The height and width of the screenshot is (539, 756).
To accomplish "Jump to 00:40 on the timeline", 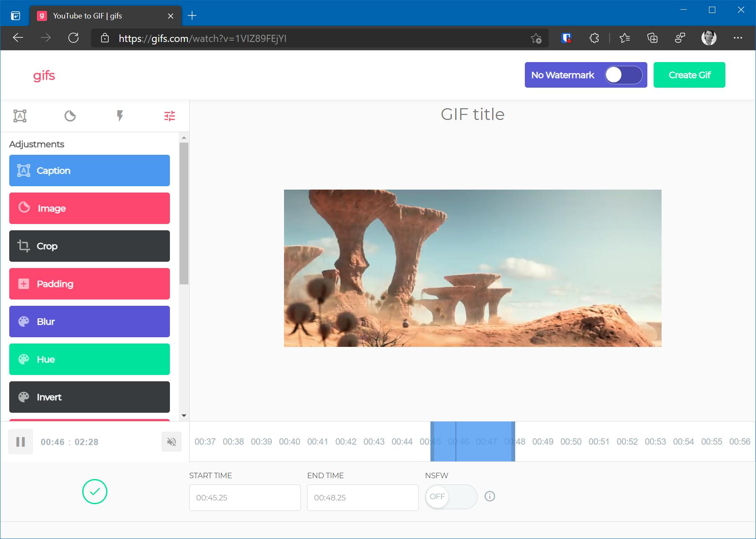I will (x=289, y=442).
